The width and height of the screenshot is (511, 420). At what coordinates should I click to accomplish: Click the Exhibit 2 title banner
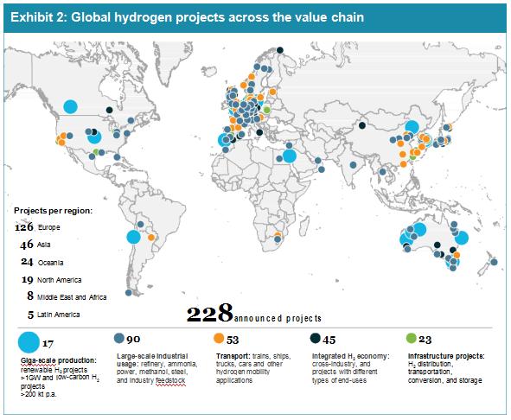(x=255, y=17)
